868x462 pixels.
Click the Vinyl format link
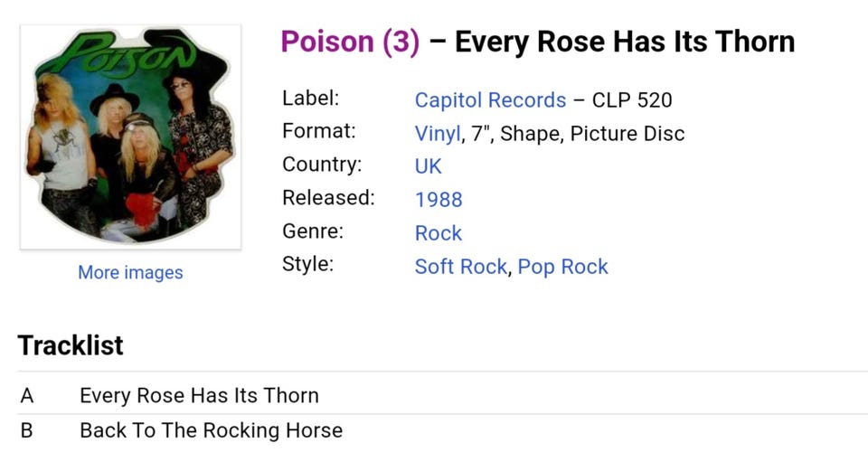click(437, 134)
